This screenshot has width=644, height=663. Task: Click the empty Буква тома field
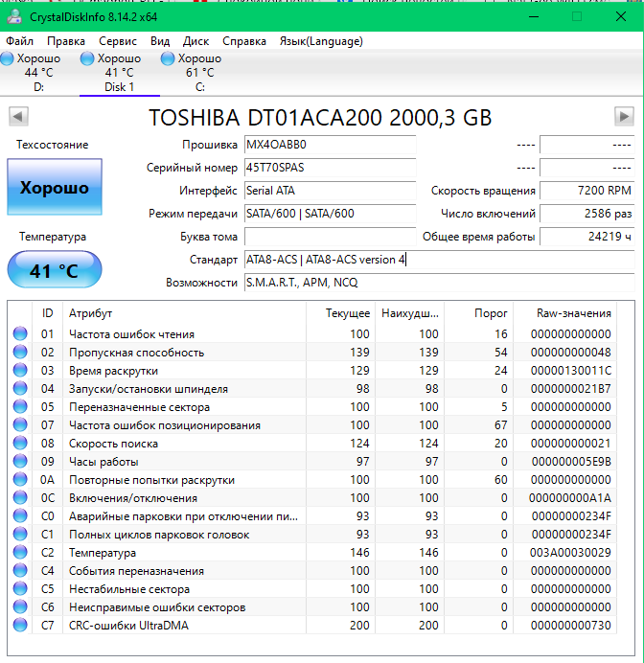[x=330, y=237]
